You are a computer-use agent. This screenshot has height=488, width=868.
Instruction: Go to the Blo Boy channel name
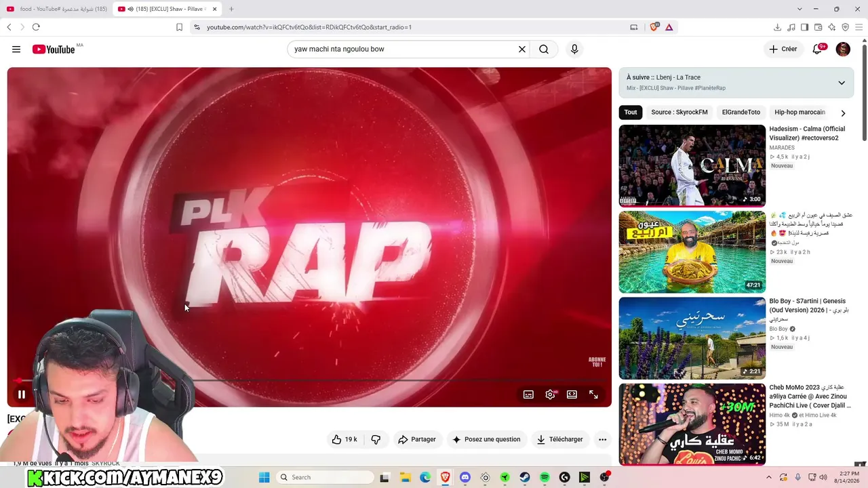(778, 329)
